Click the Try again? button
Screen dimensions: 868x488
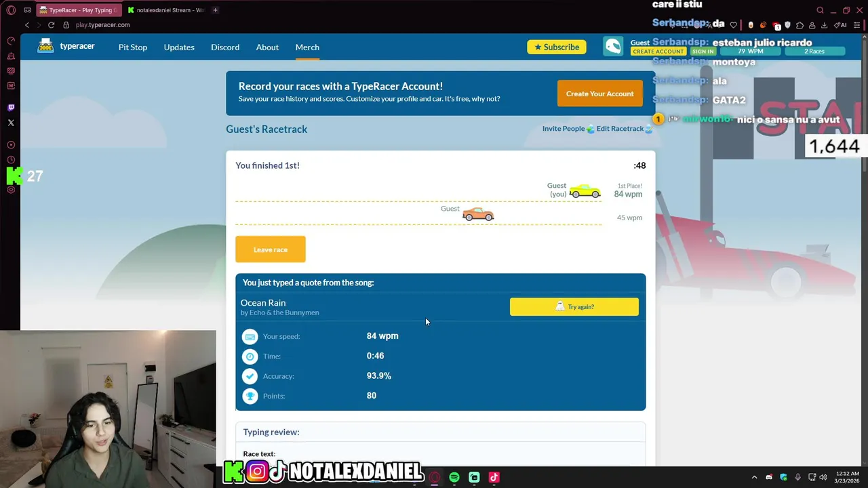point(574,307)
